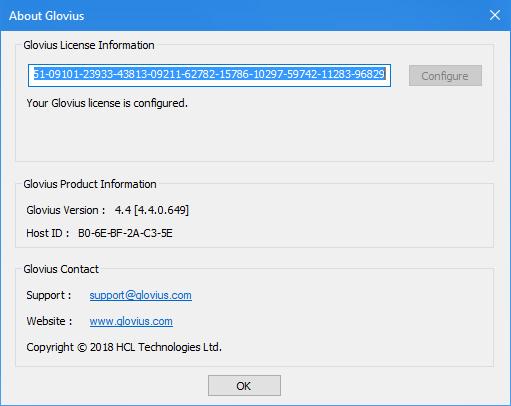Click the license key input field
Viewport: 511px width, 406px height.
[209, 75]
